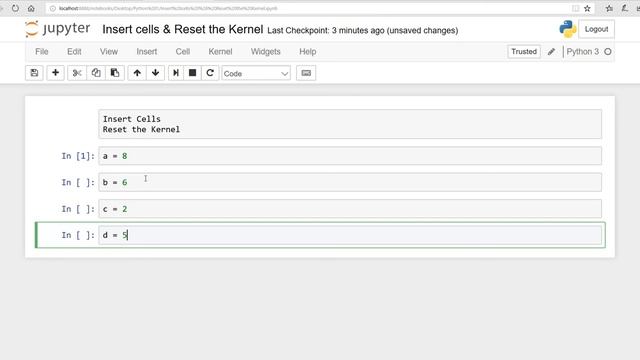Click into the cell a = 8
The width and height of the screenshot is (640, 360).
[x=350, y=156]
